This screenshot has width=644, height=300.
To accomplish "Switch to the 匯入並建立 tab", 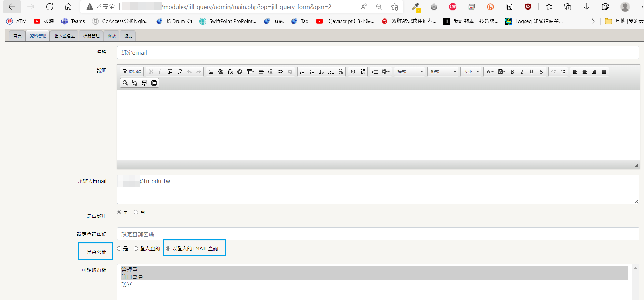I will 64,36.
